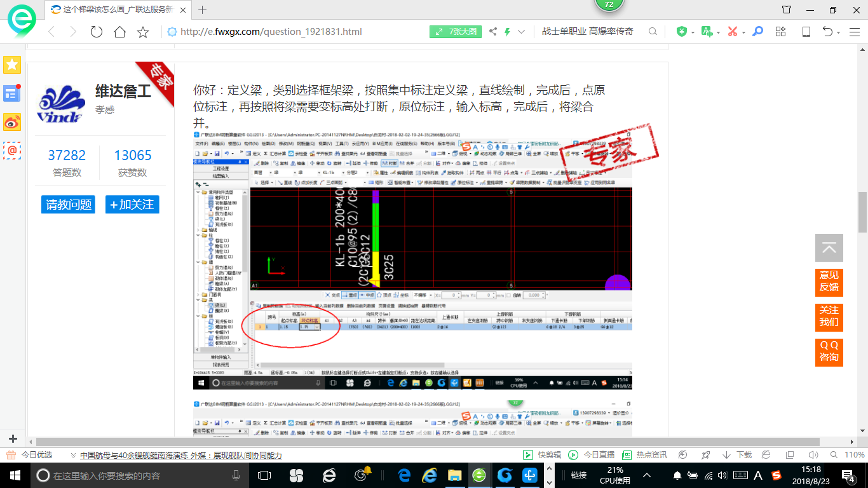Image resolution: width=868 pixels, height=488 pixels.
Task: Open notification center with 4 alerts
Action: 850,475
